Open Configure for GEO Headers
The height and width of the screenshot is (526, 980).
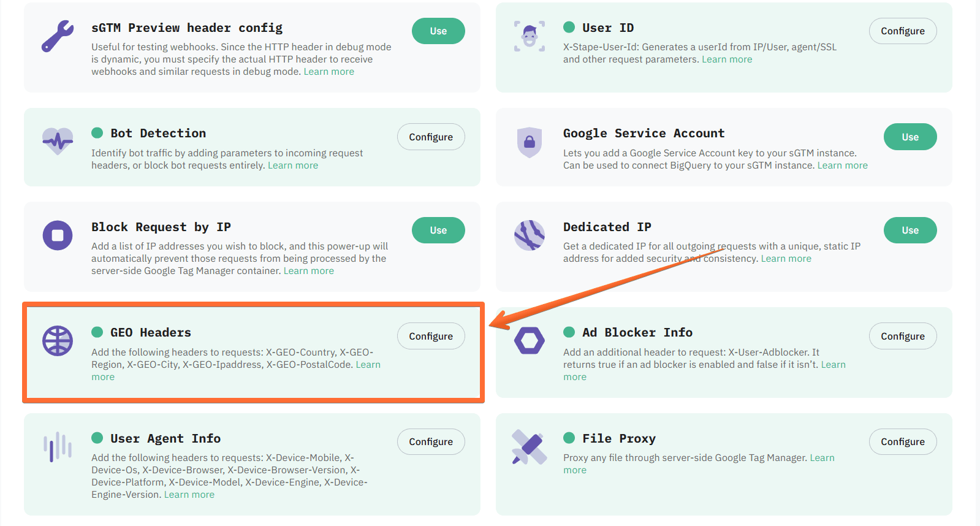click(x=431, y=337)
